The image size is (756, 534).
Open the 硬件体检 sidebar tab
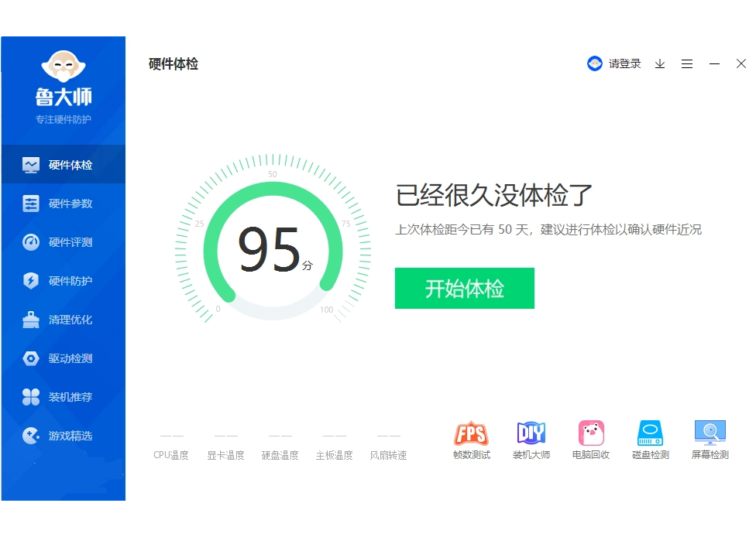pyautogui.click(x=64, y=165)
